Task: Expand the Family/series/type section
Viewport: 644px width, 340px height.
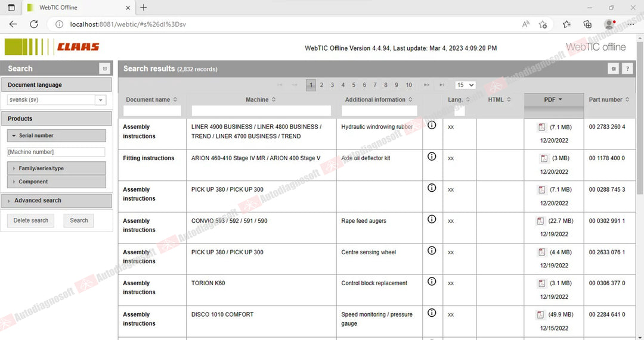Action: tap(56, 168)
